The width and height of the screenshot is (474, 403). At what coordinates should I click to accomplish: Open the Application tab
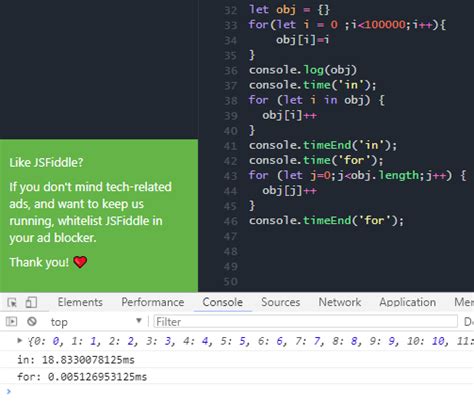click(407, 302)
